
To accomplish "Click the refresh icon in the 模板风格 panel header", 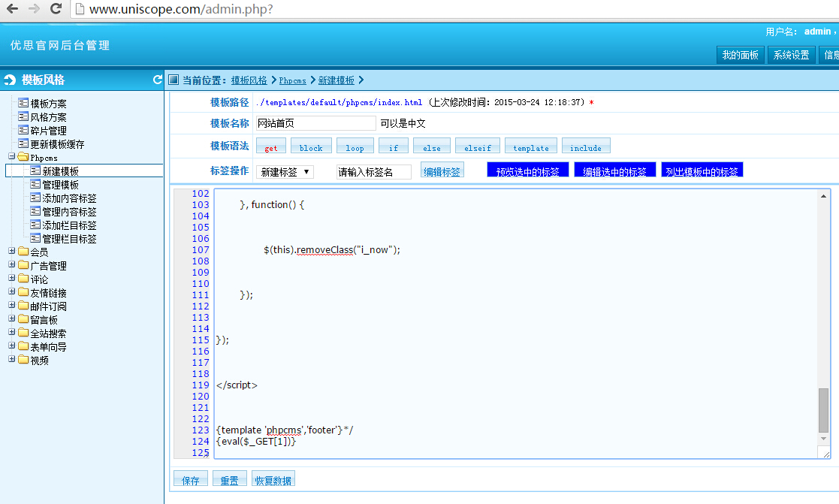I will point(157,80).
